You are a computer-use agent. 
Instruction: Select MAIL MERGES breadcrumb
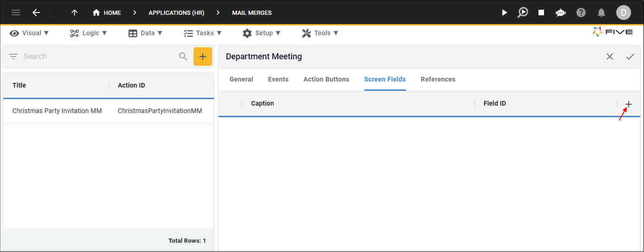point(252,13)
